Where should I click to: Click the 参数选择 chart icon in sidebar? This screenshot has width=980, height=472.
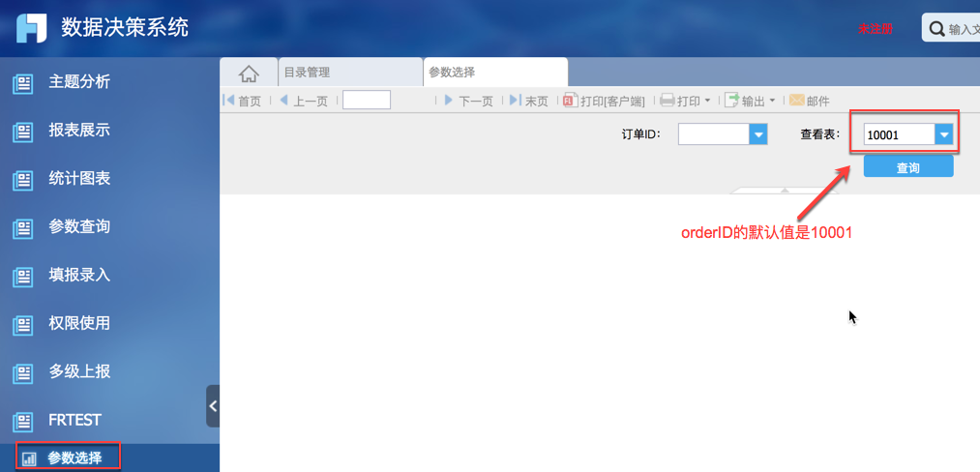point(29,458)
